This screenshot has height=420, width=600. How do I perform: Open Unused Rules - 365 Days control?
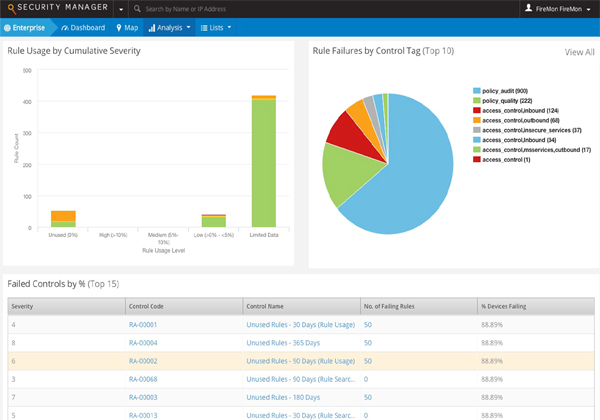pos(283,343)
